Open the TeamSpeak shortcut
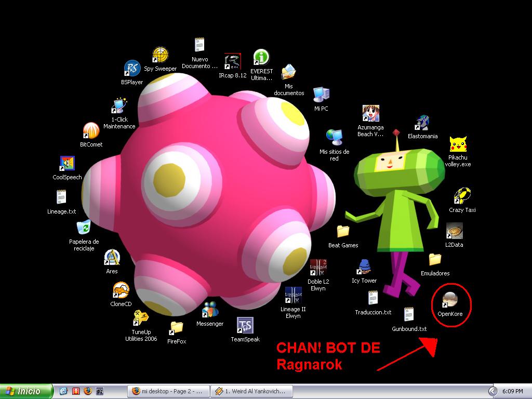Viewport: 532px width, 399px height. pyautogui.click(x=245, y=325)
